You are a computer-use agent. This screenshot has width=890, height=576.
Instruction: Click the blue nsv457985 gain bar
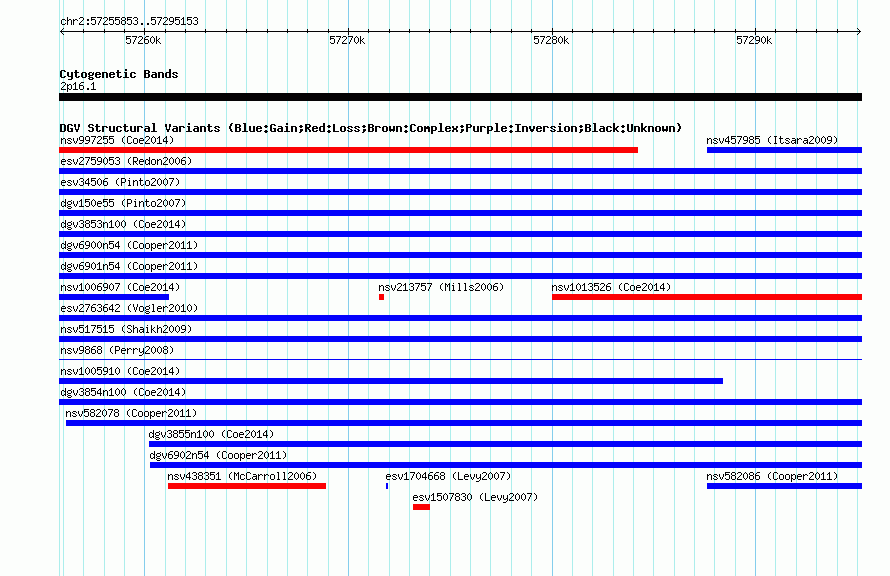pyautogui.click(x=784, y=150)
